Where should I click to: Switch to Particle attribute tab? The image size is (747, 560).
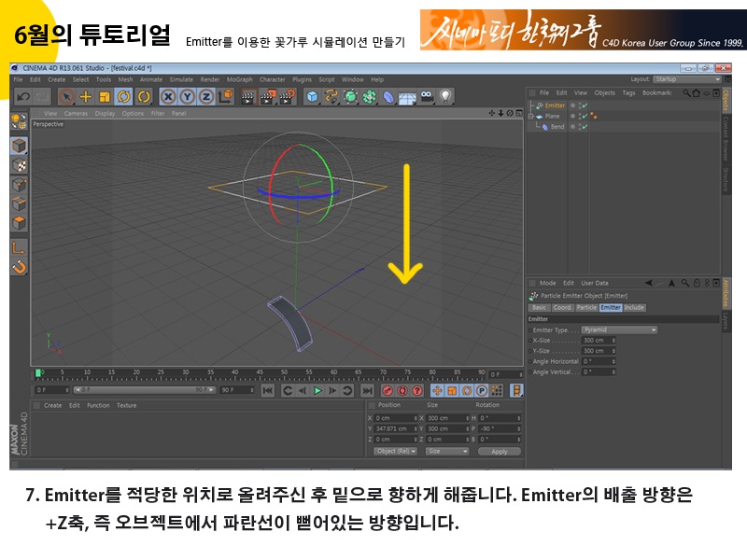[586, 308]
